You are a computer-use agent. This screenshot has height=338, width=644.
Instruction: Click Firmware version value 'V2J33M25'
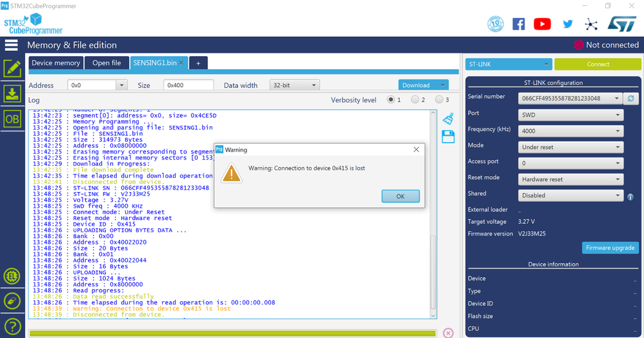pos(532,234)
